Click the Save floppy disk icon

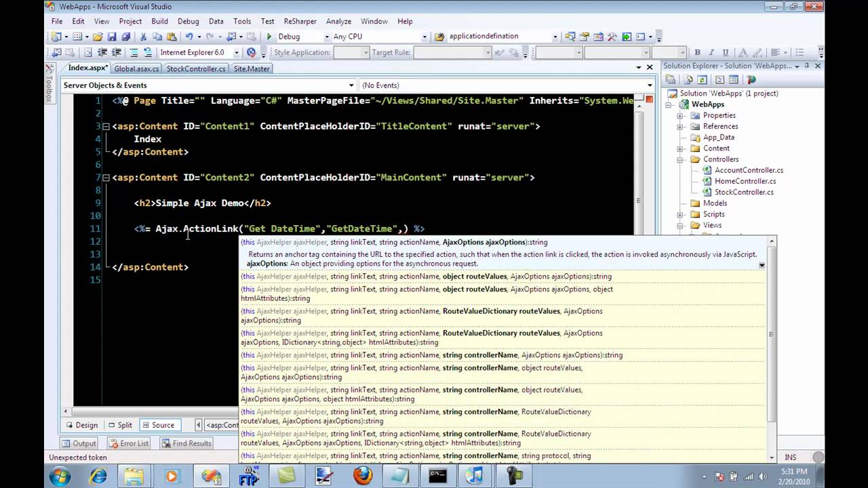coord(112,37)
